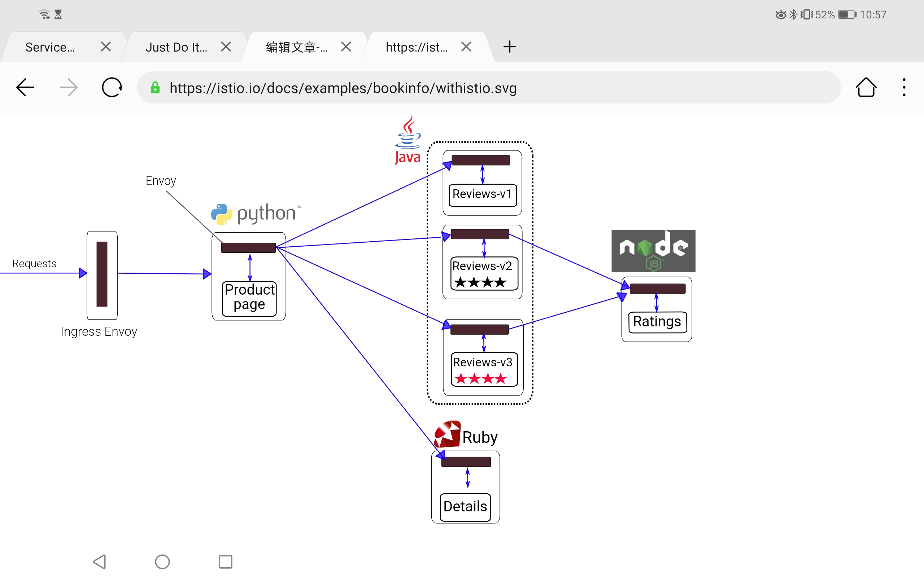This screenshot has width=924, height=577.
Task: Open a new tab with plus button
Action: pos(509,47)
